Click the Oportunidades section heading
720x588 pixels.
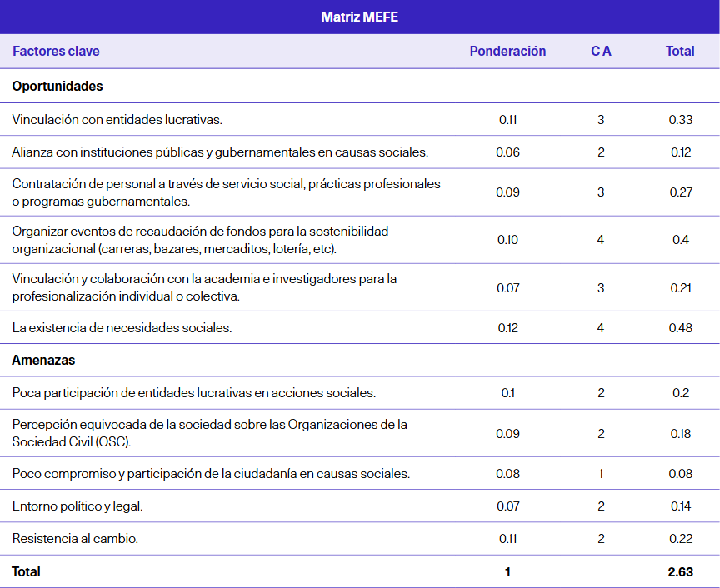click(57, 87)
